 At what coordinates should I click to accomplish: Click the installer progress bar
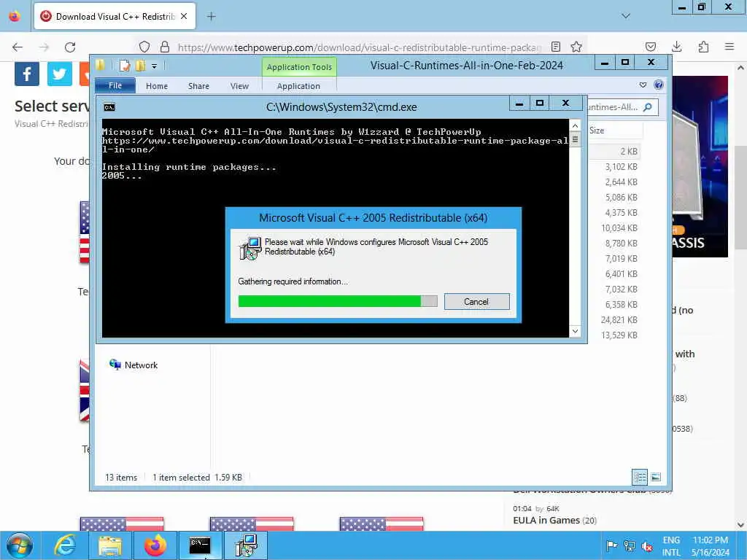(338, 301)
